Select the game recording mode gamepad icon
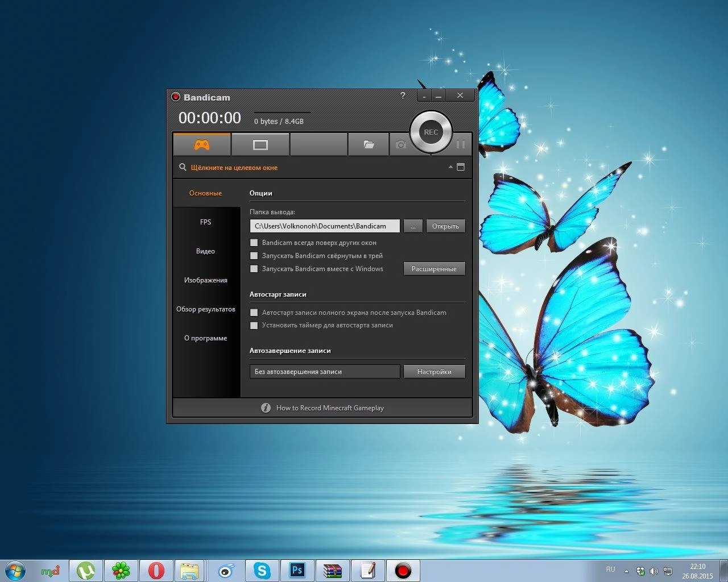 click(202, 144)
